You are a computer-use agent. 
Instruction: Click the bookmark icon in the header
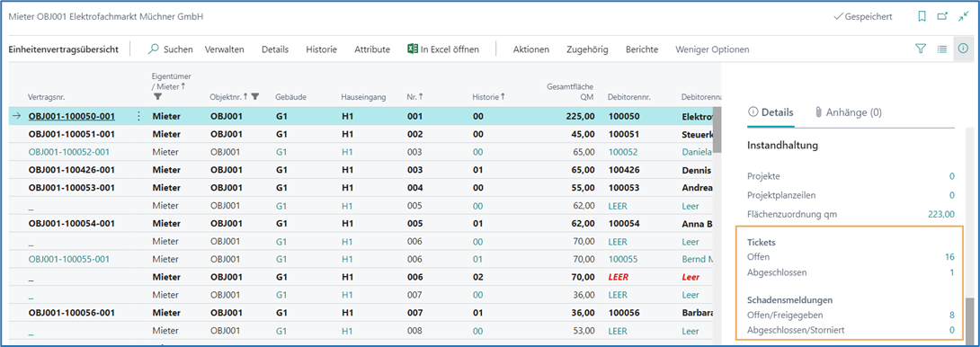[922, 17]
